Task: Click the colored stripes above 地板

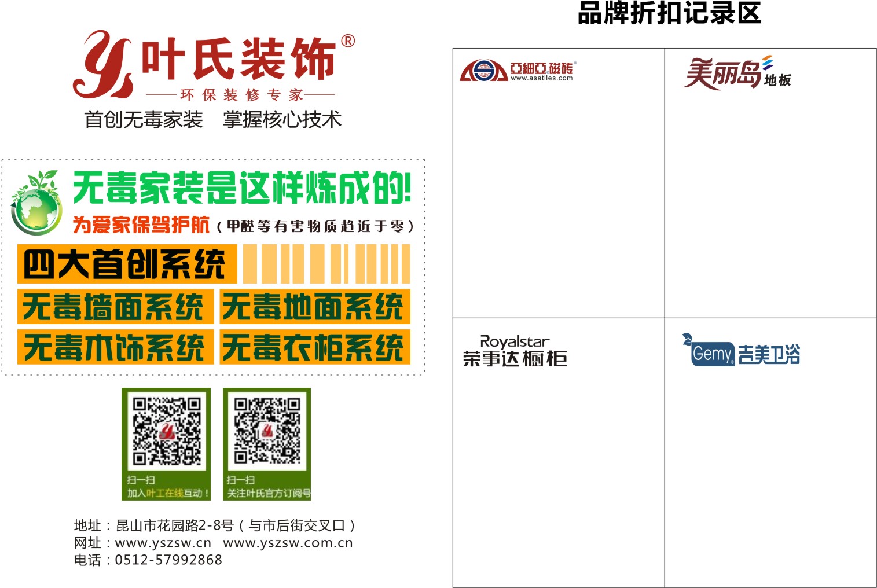Action: (x=768, y=62)
